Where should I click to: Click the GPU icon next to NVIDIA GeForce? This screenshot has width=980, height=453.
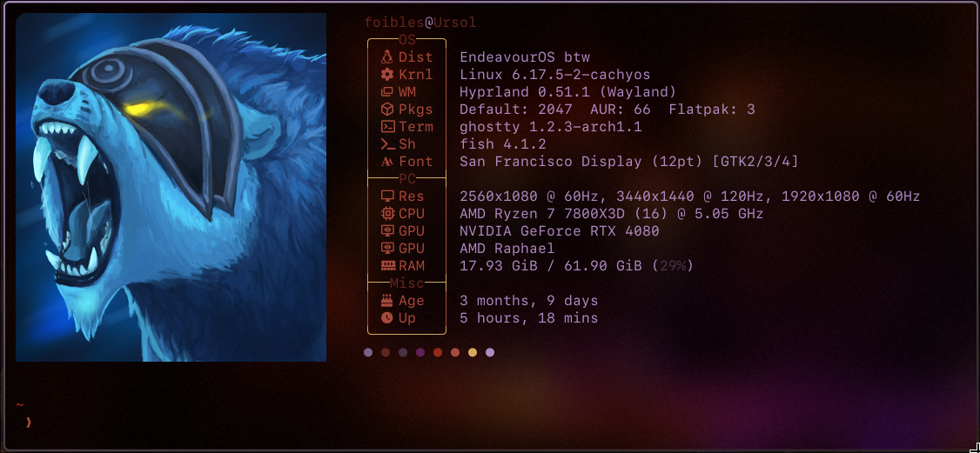387,231
